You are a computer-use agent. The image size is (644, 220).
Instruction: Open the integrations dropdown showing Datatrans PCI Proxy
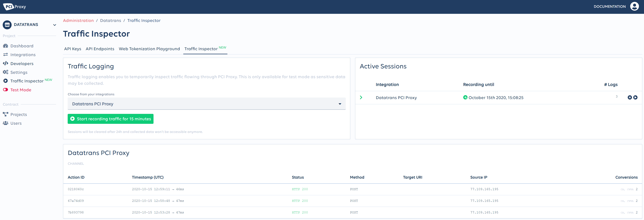tap(207, 104)
